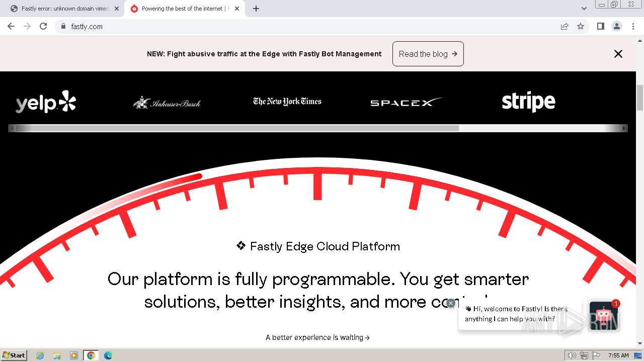
Task: Click the SpaceX logo
Action: (406, 102)
